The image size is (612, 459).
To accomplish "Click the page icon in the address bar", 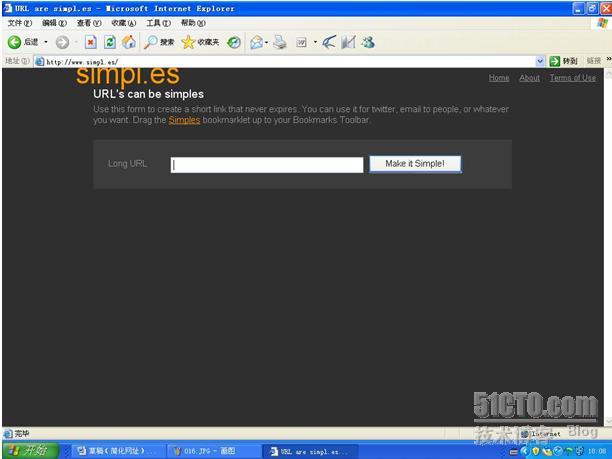I will [39, 62].
